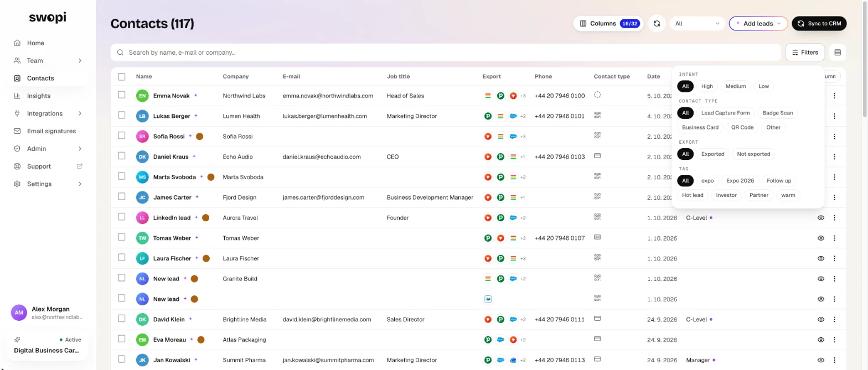
Task: View David Klein row eye icon
Action: (821, 320)
